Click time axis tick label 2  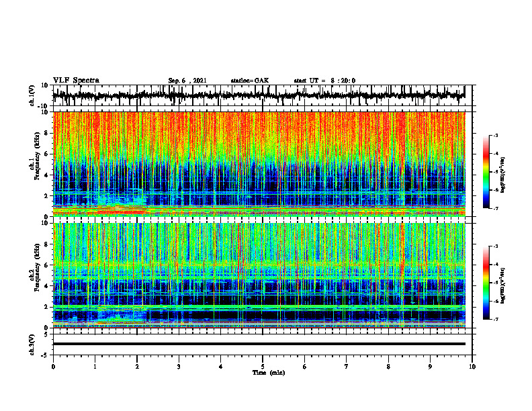coord(137,367)
